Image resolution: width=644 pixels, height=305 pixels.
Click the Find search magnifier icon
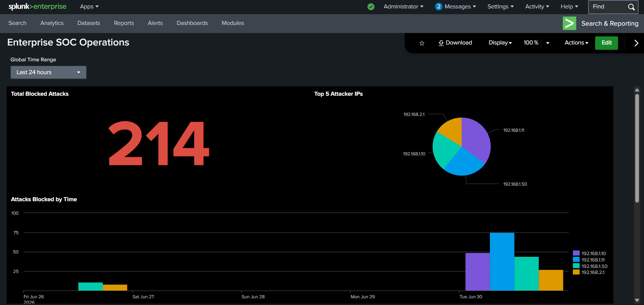(631, 7)
